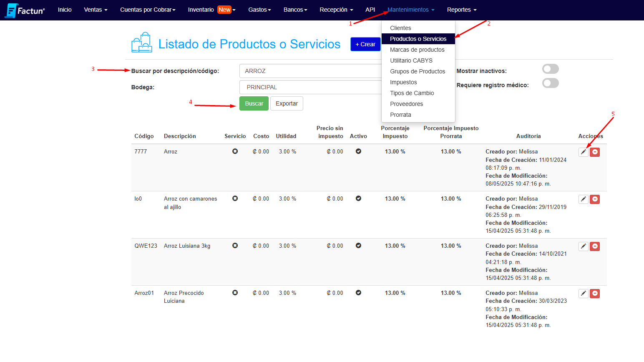Choose Prorrata in the Mantenimientos menu
The height and width of the screenshot is (362, 644).
tap(418, 115)
